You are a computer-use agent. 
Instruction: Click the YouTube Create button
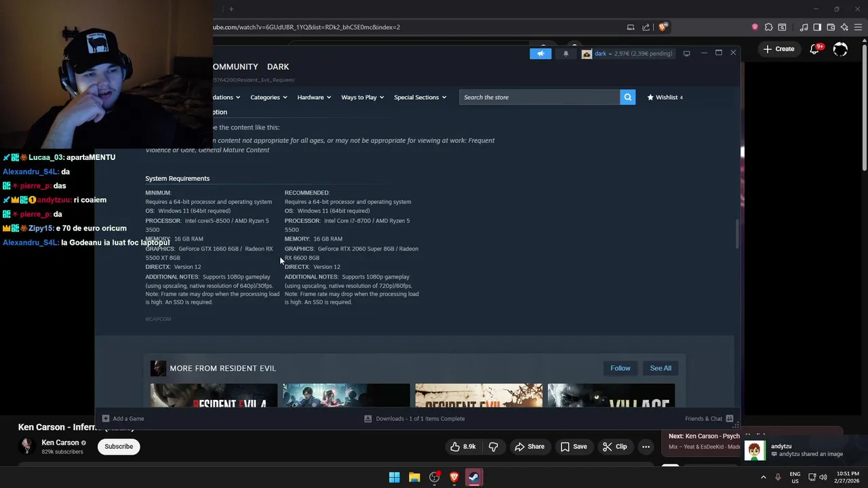[x=778, y=49]
